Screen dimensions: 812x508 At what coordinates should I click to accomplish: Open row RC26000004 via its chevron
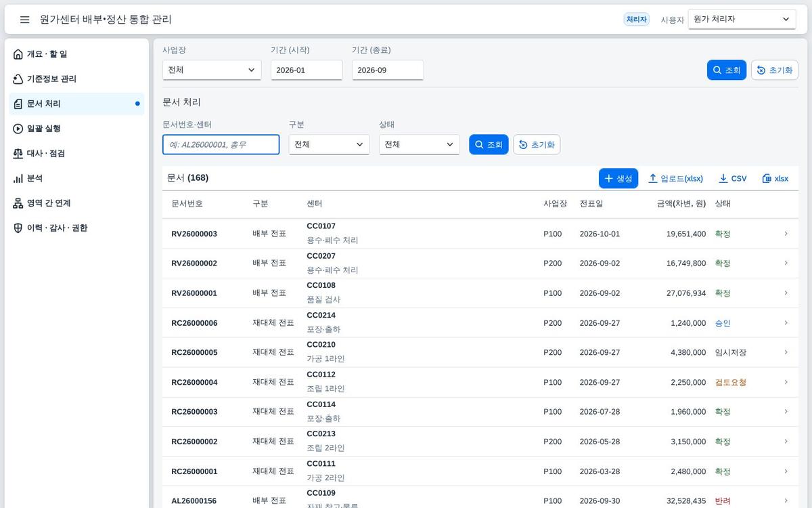786,382
